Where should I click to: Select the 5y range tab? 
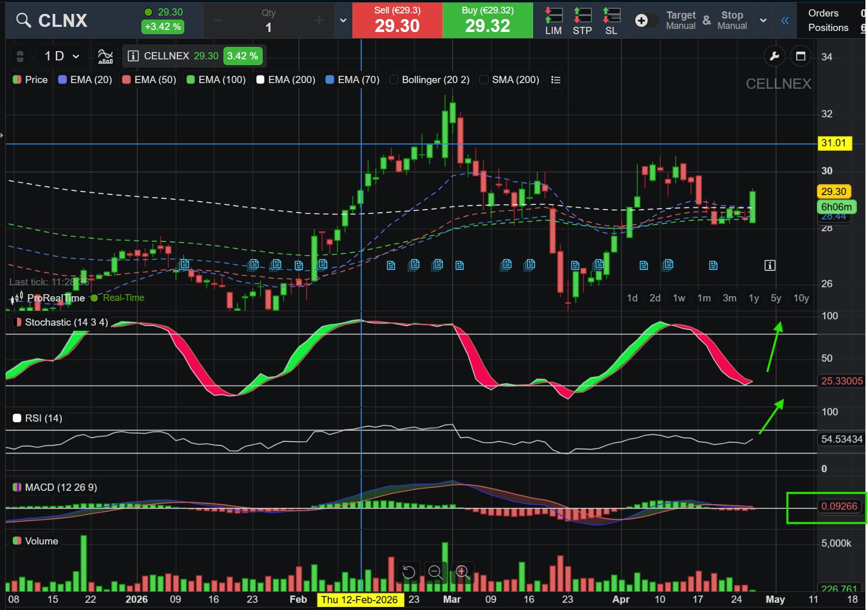click(776, 298)
